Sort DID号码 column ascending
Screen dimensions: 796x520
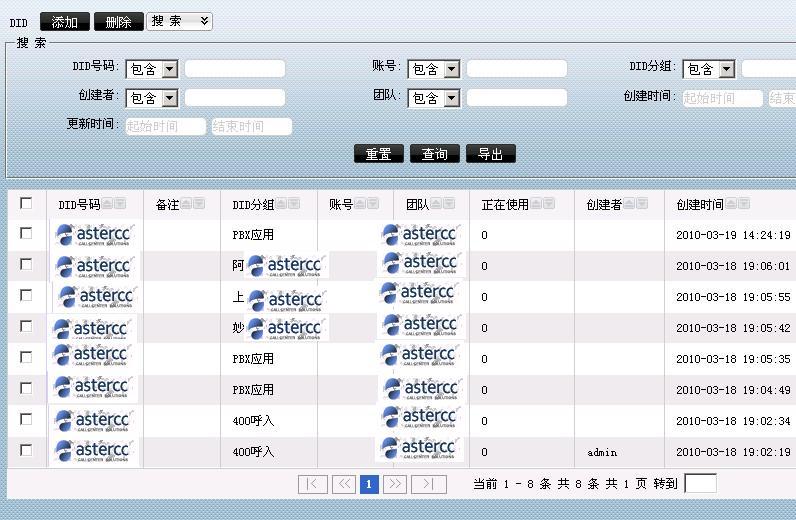(107, 204)
